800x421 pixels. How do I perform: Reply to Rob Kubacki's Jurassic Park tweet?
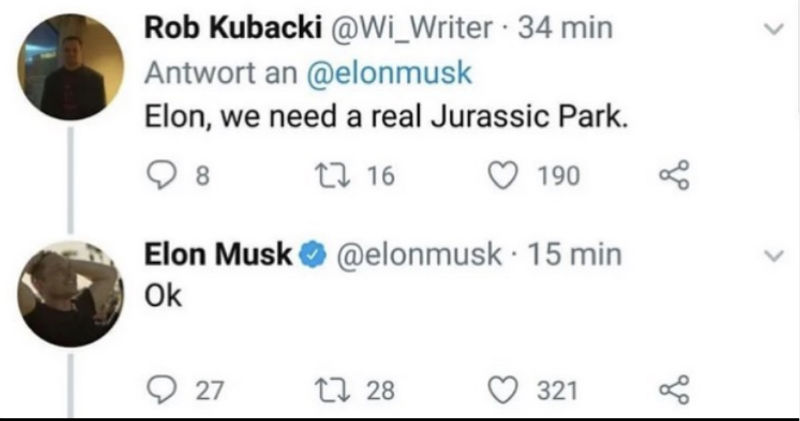(x=160, y=177)
